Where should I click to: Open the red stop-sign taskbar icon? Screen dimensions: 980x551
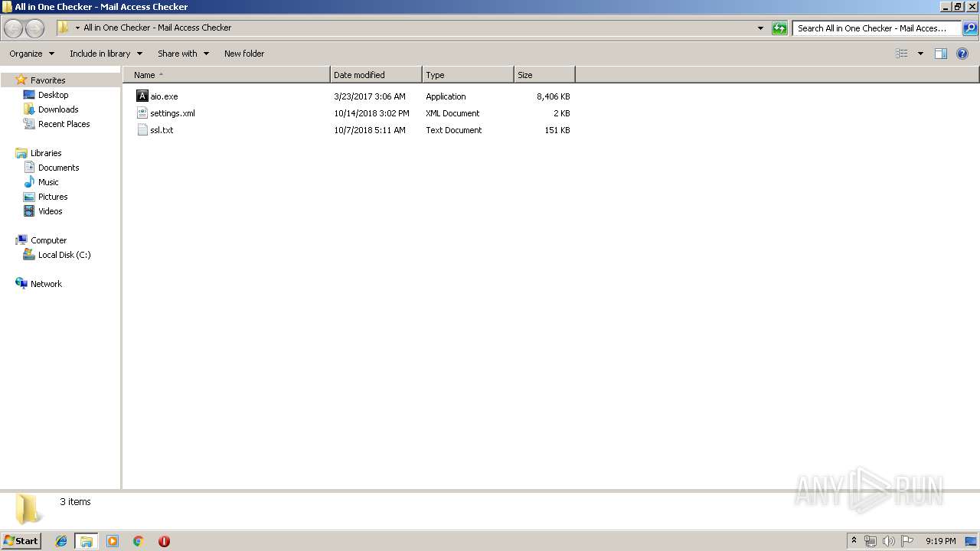point(164,541)
